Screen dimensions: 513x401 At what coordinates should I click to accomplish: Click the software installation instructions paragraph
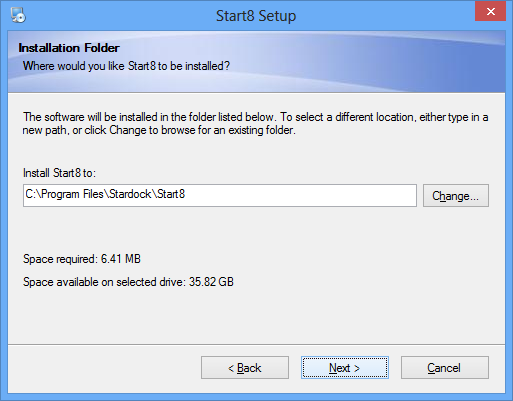point(255,123)
